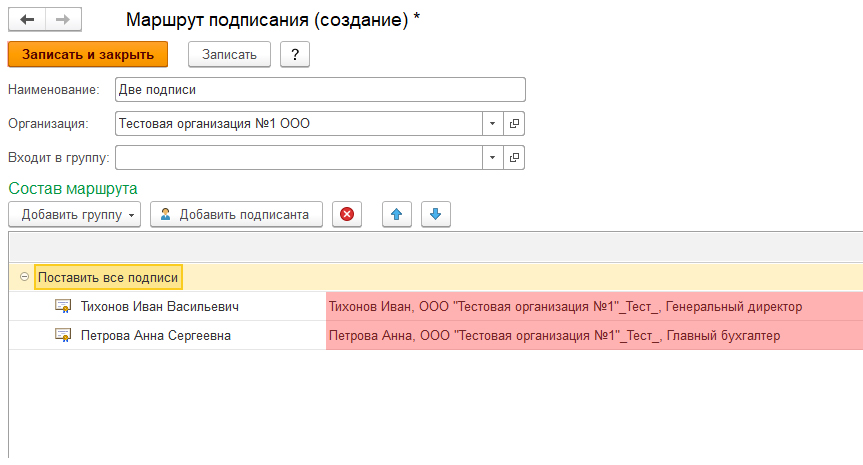Click open icon beside Организация field

[x=515, y=123]
